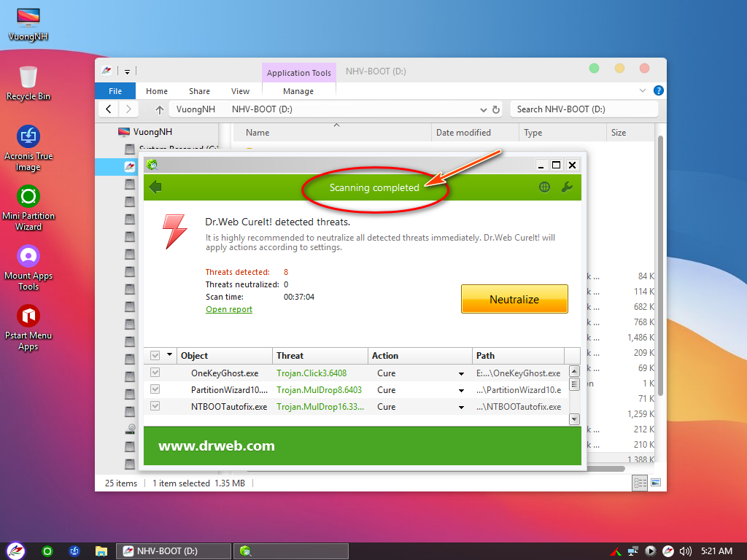
Task: Open the Dr.Web language globe icon
Action: coord(544,187)
